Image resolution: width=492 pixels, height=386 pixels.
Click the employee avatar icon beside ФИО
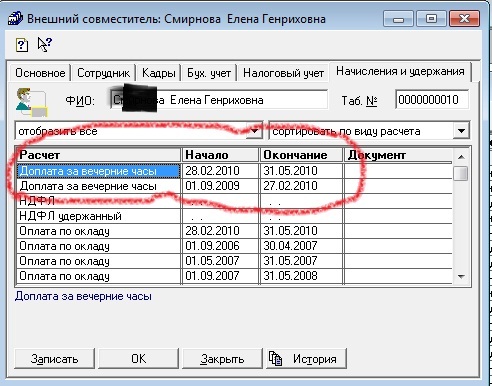tap(32, 102)
